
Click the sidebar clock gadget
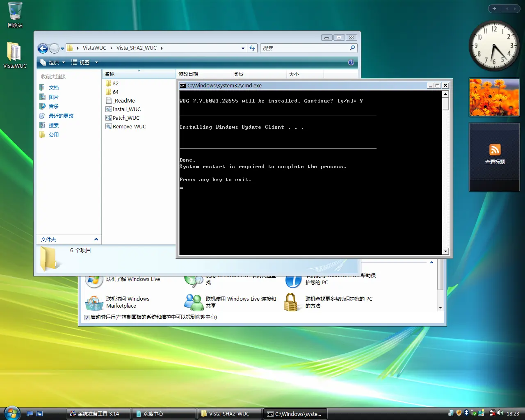[x=494, y=46]
